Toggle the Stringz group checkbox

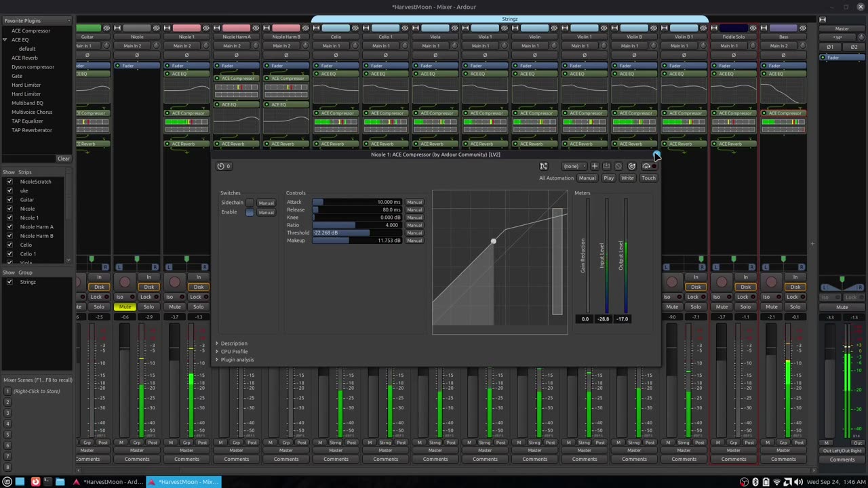9,282
